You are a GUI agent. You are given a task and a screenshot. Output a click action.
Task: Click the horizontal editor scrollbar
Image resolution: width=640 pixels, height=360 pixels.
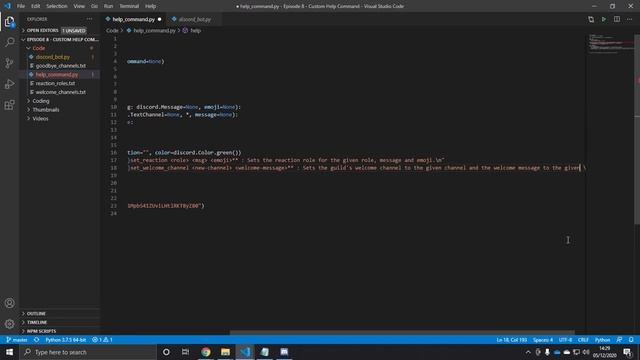(x=402, y=333)
